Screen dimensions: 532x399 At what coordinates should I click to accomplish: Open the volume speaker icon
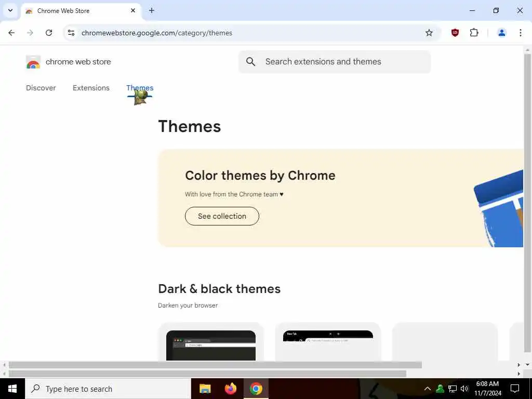pos(464,389)
